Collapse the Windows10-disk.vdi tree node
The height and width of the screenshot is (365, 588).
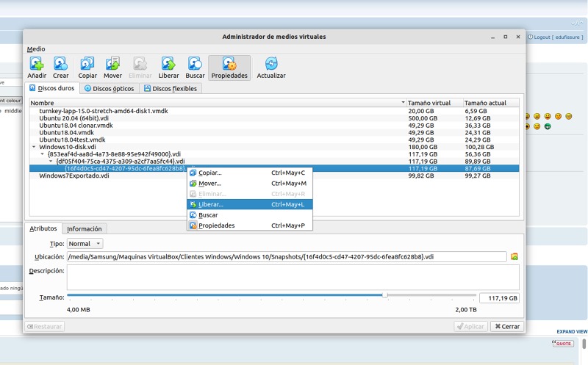click(x=34, y=147)
